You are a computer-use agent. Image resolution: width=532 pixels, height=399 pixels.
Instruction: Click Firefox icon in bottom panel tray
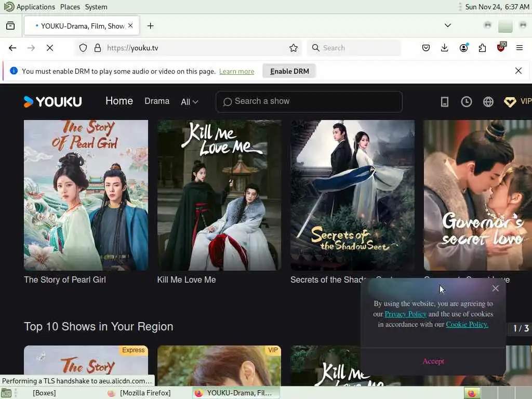click(472, 393)
